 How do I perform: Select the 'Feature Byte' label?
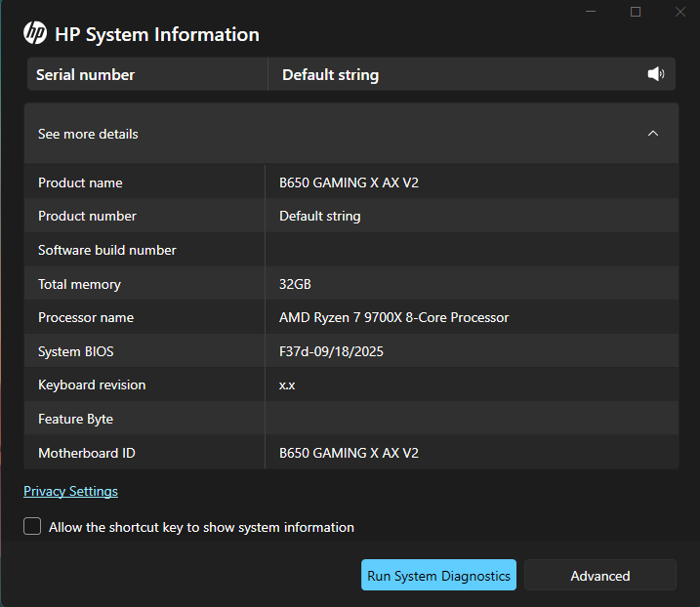(x=75, y=419)
